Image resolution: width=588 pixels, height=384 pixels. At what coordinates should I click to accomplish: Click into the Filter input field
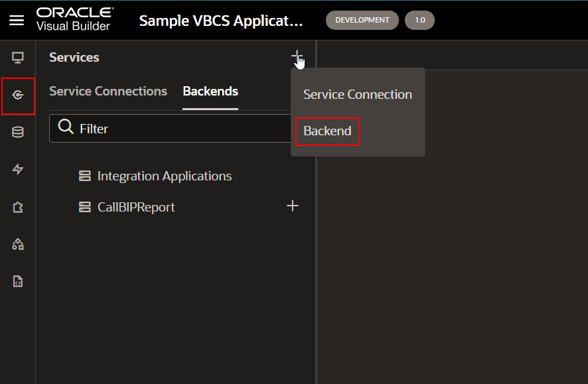tap(171, 129)
